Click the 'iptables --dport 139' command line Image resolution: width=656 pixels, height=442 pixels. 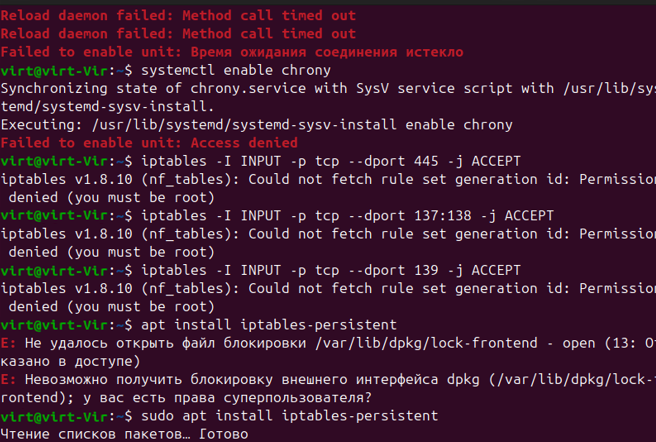coord(331,270)
